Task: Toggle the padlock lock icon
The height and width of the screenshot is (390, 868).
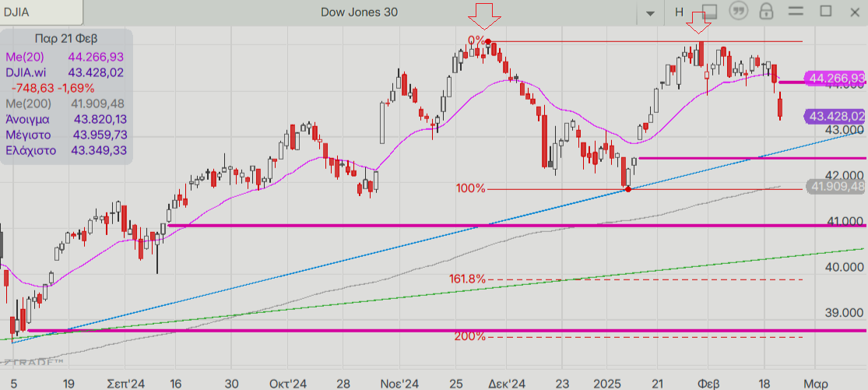Action: pyautogui.click(x=767, y=12)
